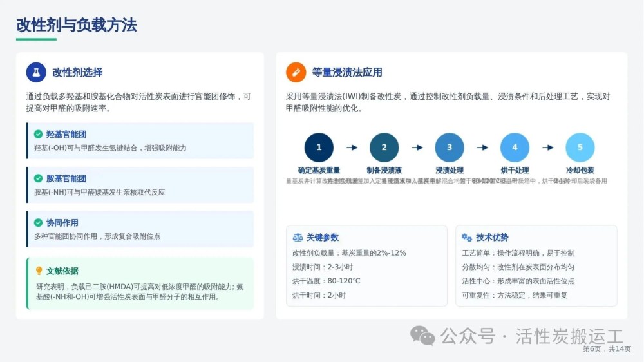Click the 技术优势 card heading
The height and width of the screenshot is (362, 644).
[492, 237]
